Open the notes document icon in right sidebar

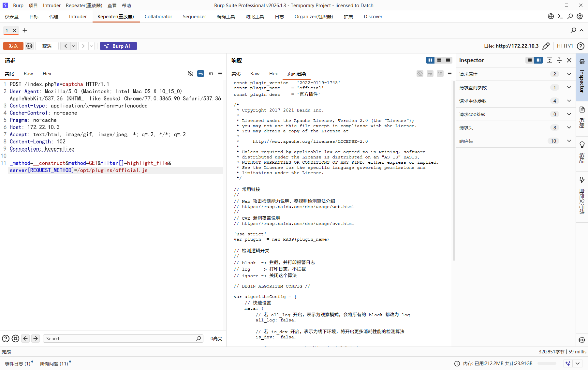[582, 110]
